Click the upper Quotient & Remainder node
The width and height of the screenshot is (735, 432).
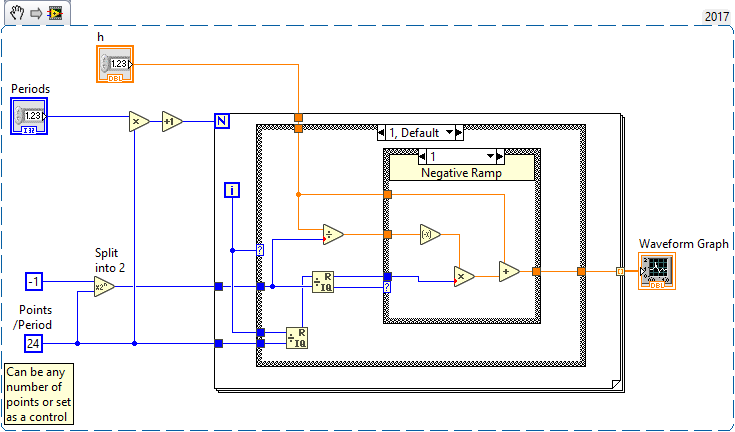[323, 282]
